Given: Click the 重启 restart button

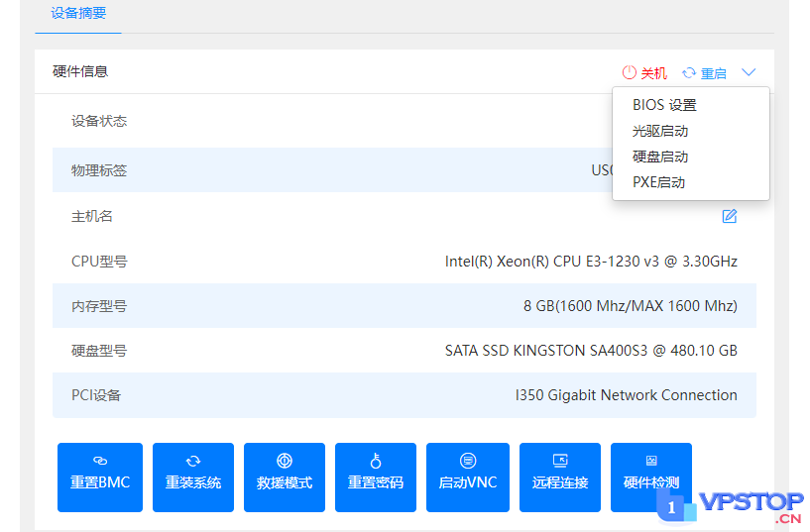Looking at the screenshot, I should pyautogui.click(x=704, y=73).
